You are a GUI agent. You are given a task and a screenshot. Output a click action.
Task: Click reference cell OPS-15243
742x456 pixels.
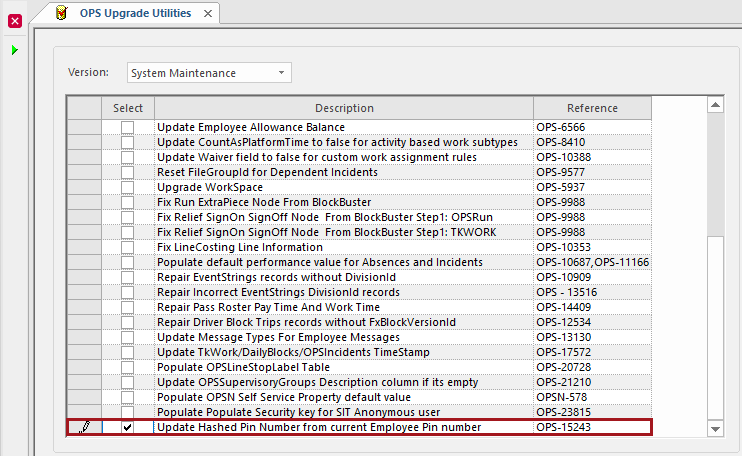(x=592, y=427)
